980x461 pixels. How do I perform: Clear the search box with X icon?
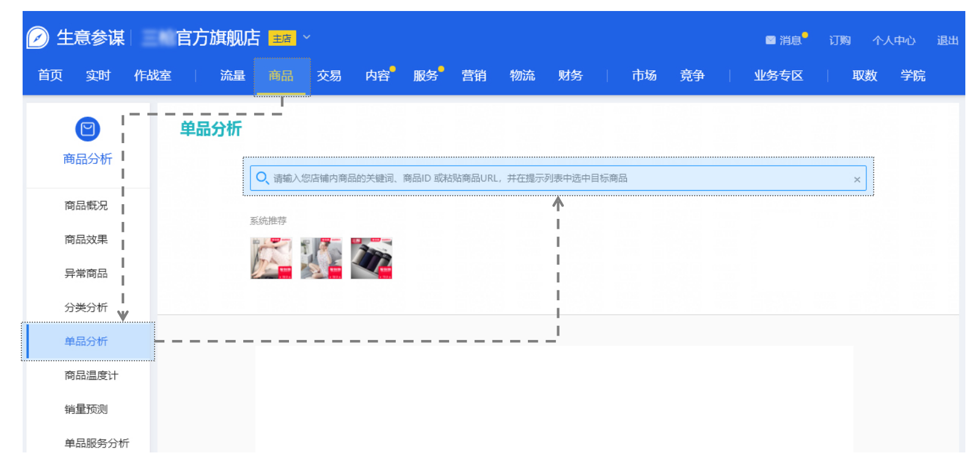857,179
